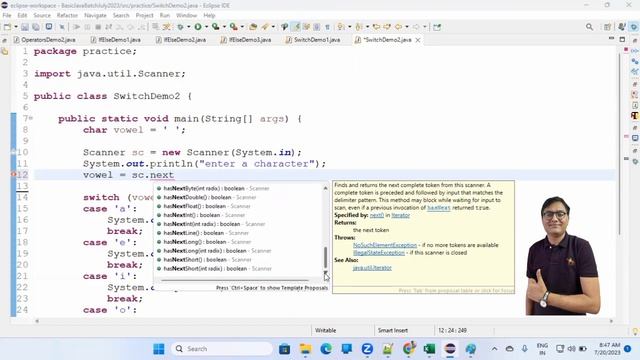Open Zoom from the taskbar
Image resolution: width=640 pixels, height=360 pixels.
coord(367,349)
